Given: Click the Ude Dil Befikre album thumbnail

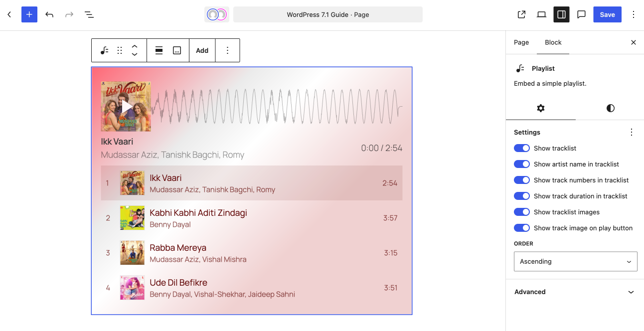Looking at the screenshot, I should tap(132, 288).
